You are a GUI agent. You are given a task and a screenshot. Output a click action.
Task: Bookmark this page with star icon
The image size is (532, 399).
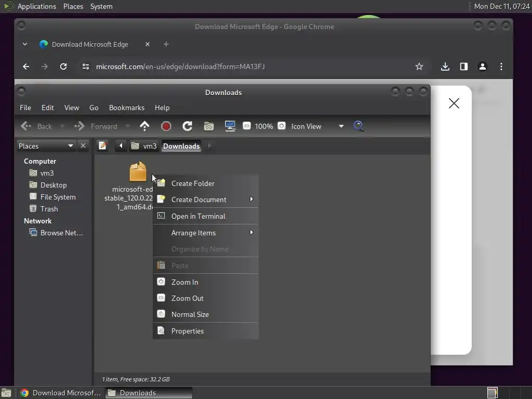coord(419,66)
